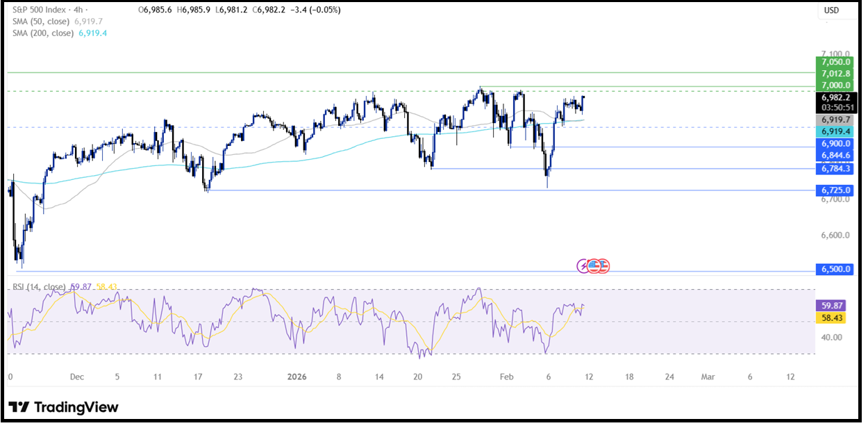Click the SMA (50, close) indicator legend
Image resolution: width=868 pixels, height=428 pixels.
pos(39,21)
